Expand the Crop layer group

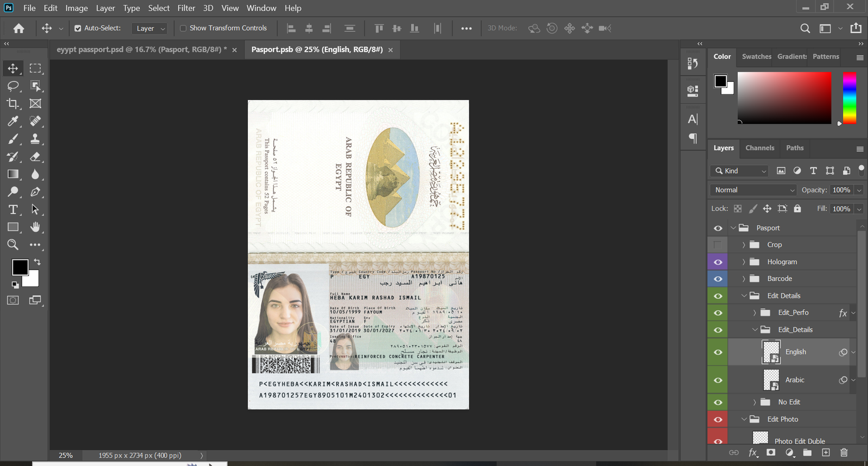tap(744, 245)
